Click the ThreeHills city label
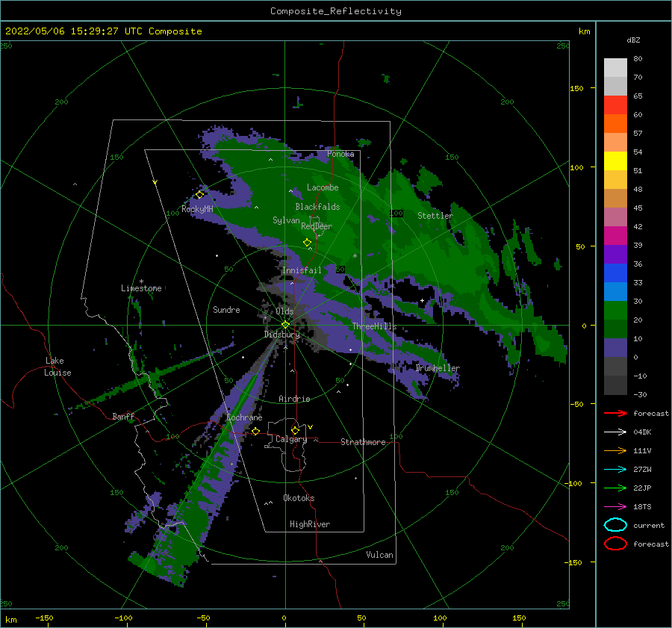 [x=374, y=326]
